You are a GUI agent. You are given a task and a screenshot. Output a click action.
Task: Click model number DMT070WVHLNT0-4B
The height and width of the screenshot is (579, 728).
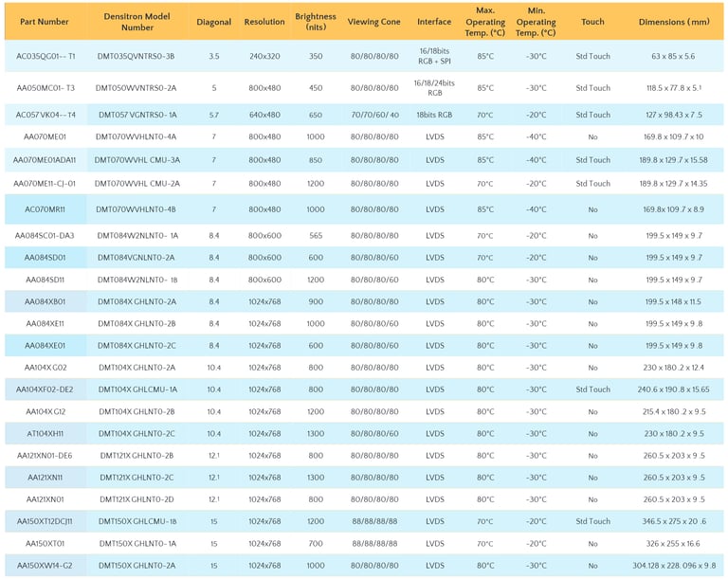[x=136, y=209]
